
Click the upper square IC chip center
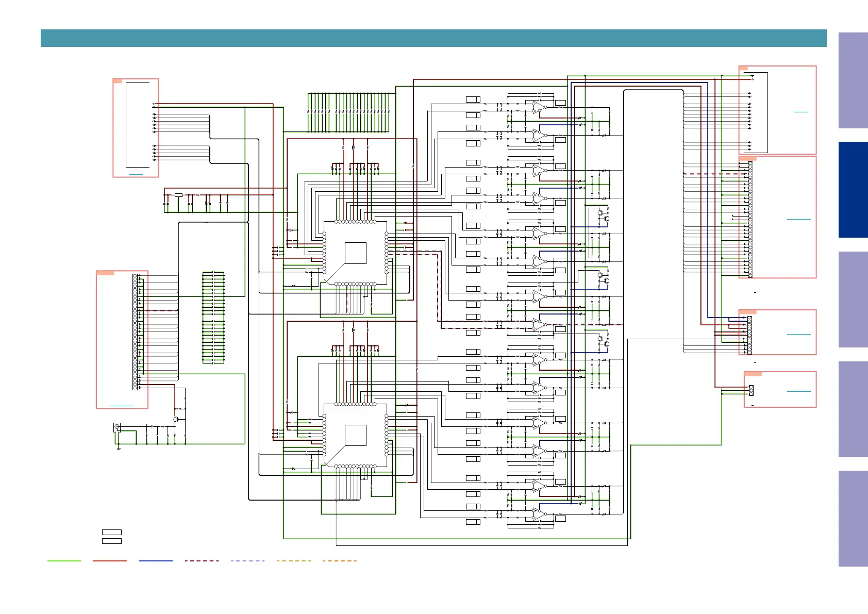click(x=355, y=253)
